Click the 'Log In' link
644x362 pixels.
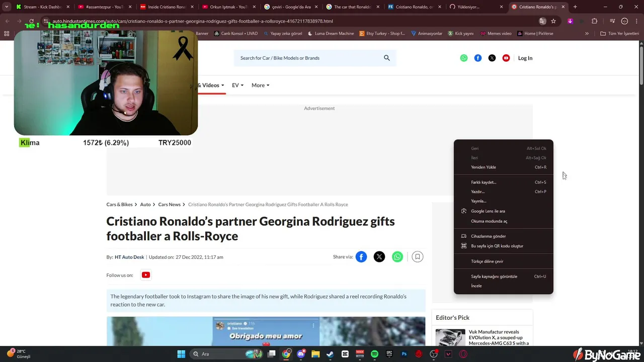525,58
